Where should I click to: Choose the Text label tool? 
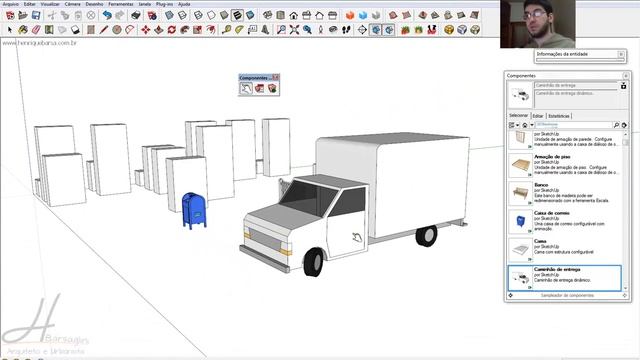252,30
